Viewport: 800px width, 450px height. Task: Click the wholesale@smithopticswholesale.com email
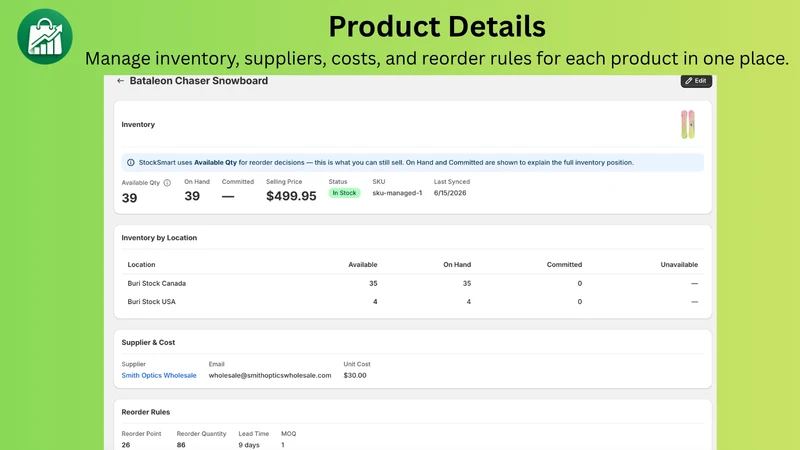(x=270, y=376)
